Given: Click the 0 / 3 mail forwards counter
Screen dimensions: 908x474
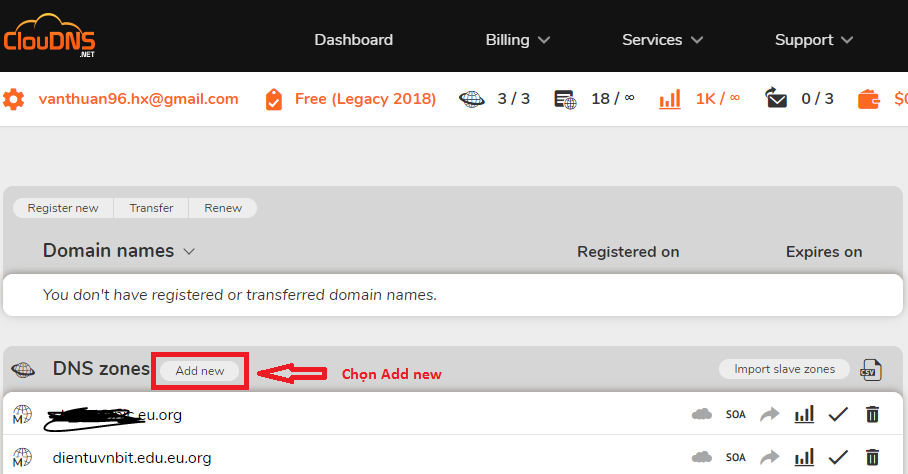Looking at the screenshot, I should point(817,99).
